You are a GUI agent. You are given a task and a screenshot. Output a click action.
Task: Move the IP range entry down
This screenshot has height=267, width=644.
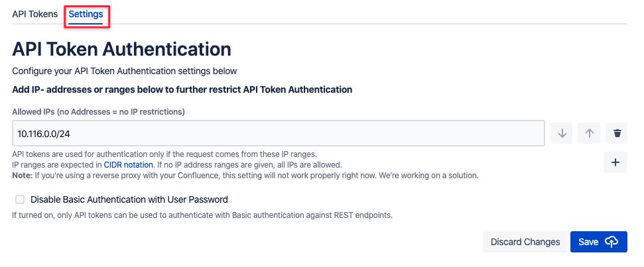point(562,133)
